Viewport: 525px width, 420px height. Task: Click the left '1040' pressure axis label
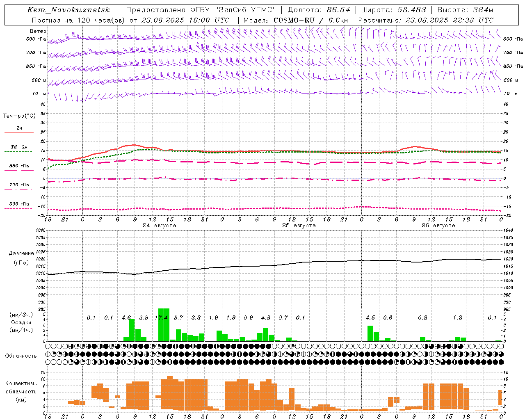coord(41,231)
